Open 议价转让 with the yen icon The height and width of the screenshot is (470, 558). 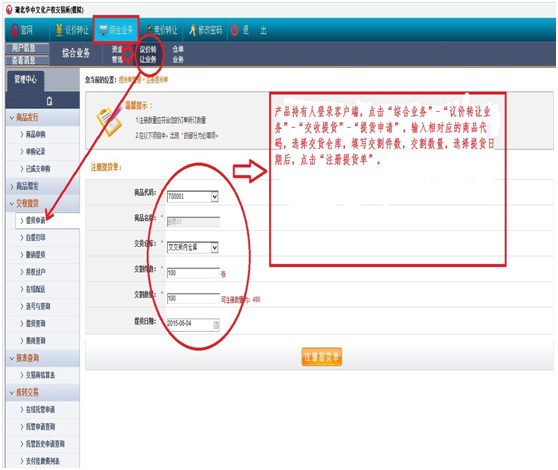pos(59,30)
